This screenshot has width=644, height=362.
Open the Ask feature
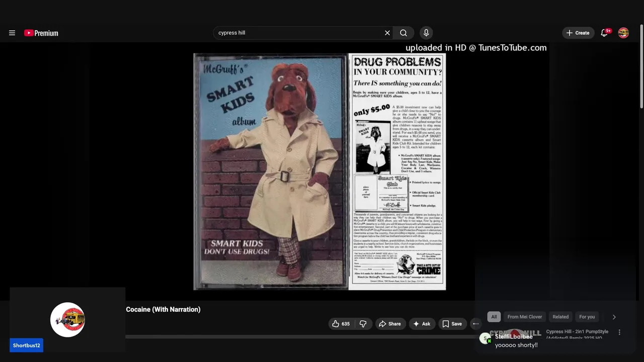point(422,324)
